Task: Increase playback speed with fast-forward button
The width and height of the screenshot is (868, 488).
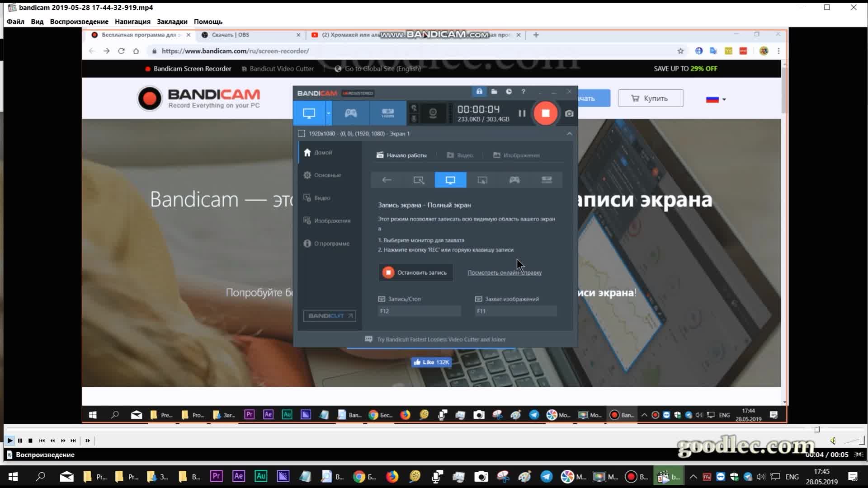Action: click(63, 441)
